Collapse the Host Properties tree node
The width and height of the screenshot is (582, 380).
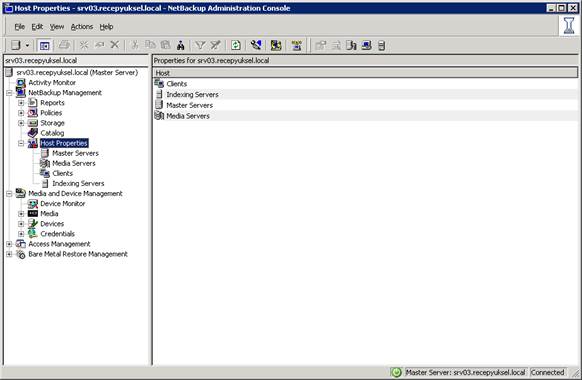[x=21, y=143]
